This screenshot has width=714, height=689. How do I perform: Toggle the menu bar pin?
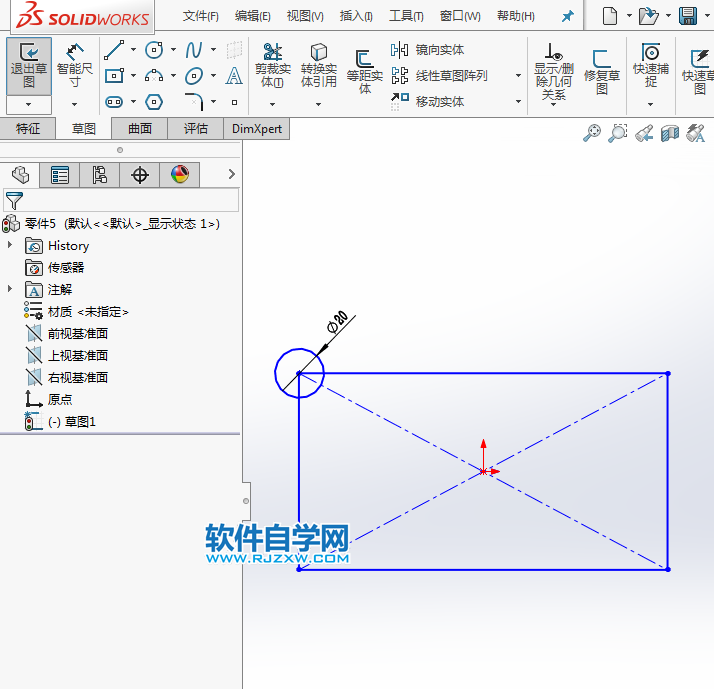[568, 17]
